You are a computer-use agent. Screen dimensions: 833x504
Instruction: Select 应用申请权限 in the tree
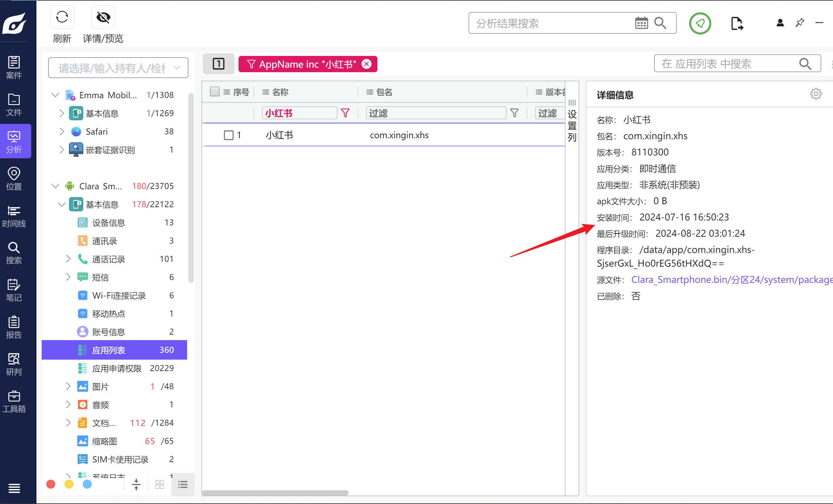point(116,368)
